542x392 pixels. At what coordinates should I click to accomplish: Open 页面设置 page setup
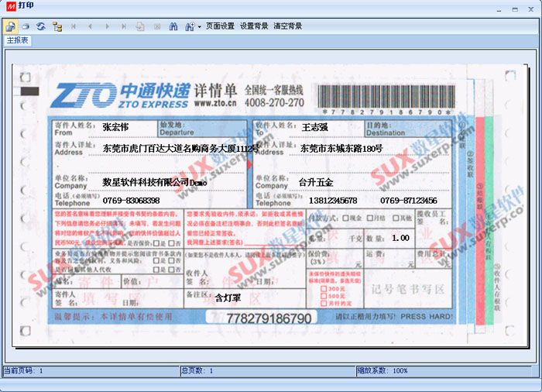pyautogui.click(x=220, y=26)
